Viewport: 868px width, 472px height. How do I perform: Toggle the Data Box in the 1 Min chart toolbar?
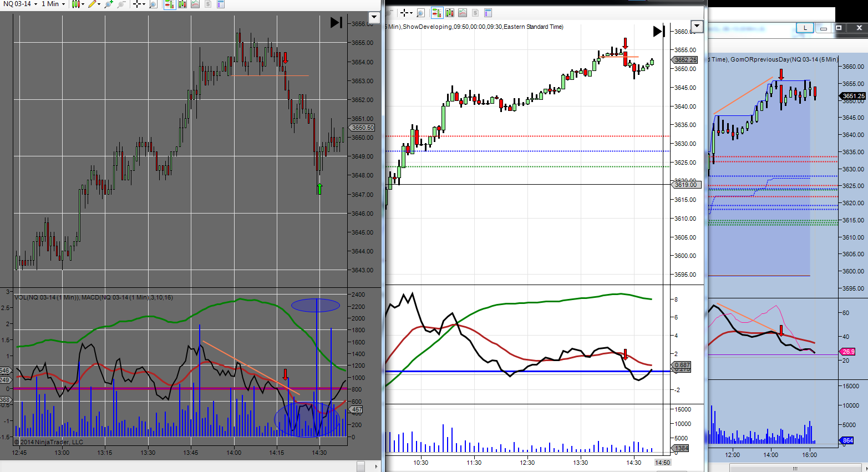pyautogui.click(x=153, y=4)
